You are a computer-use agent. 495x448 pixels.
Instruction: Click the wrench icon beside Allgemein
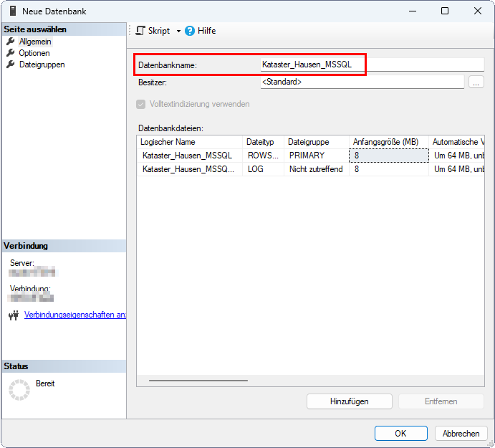[11, 41]
